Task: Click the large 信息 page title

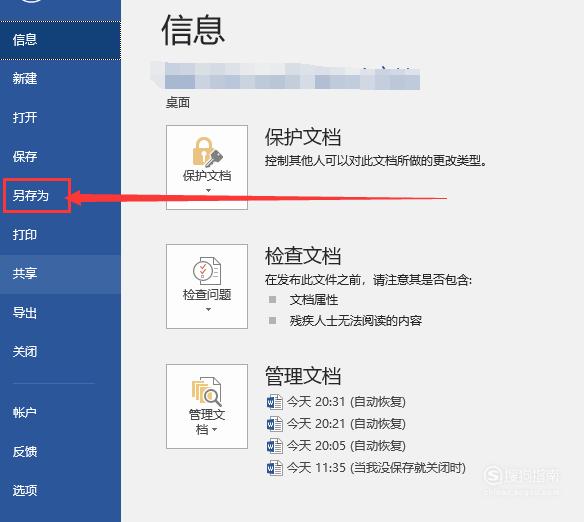Action: point(193,30)
